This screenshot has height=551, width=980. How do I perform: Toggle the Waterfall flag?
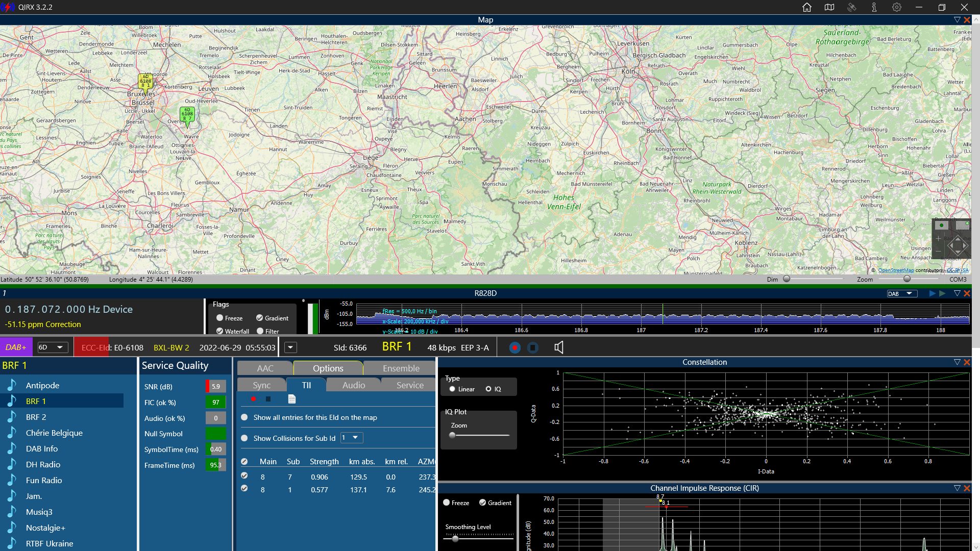(x=220, y=331)
